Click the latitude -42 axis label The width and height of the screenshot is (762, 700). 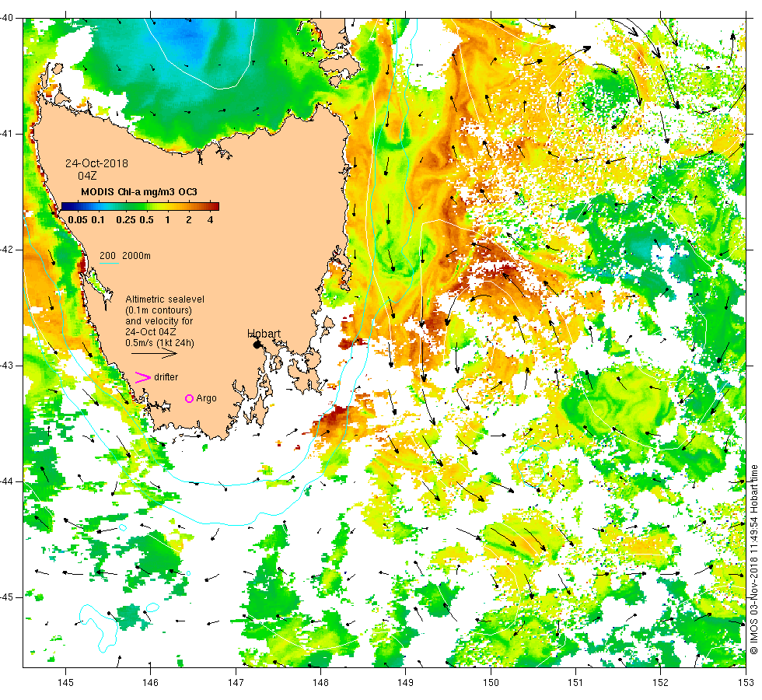pyautogui.click(x=7, y=250)
